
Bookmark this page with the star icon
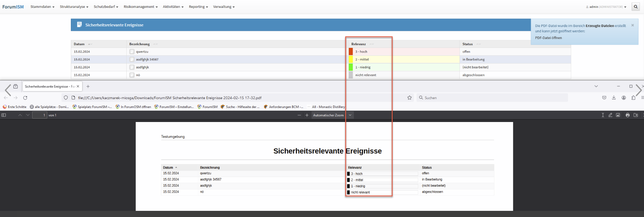[x=409, y=98]
